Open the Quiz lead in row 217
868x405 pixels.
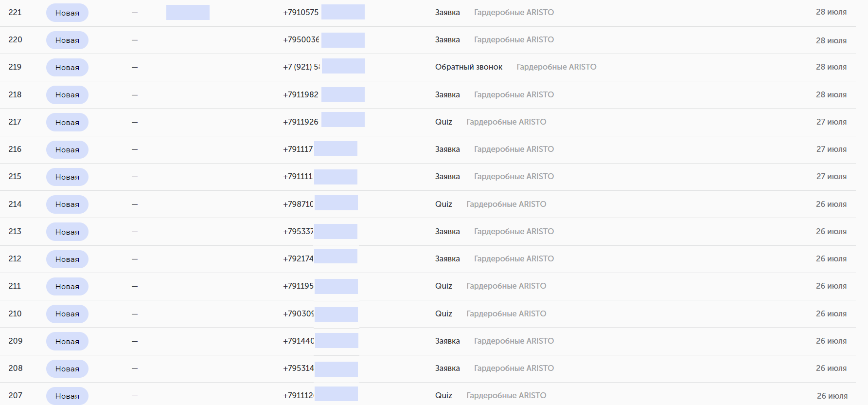443,122
